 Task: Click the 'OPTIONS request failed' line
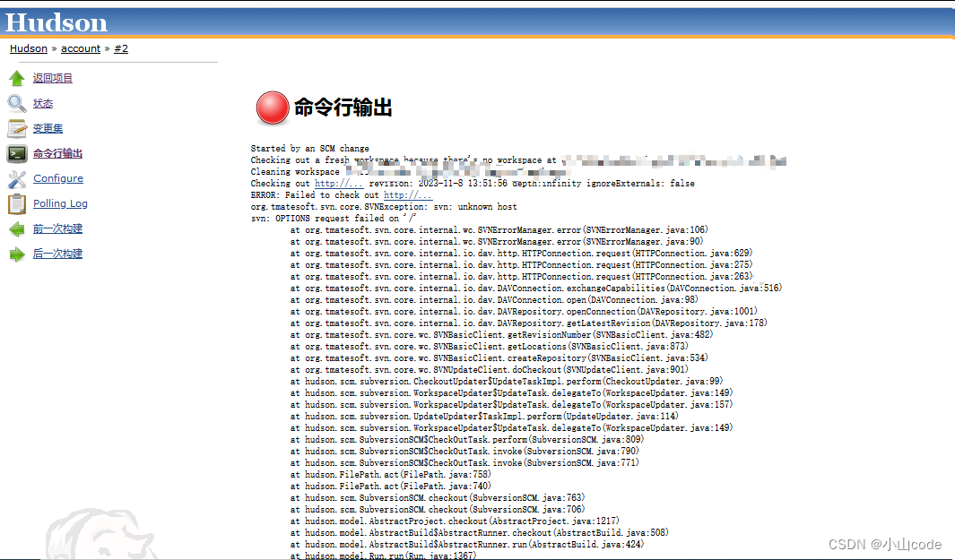click(x=334, y=219)
